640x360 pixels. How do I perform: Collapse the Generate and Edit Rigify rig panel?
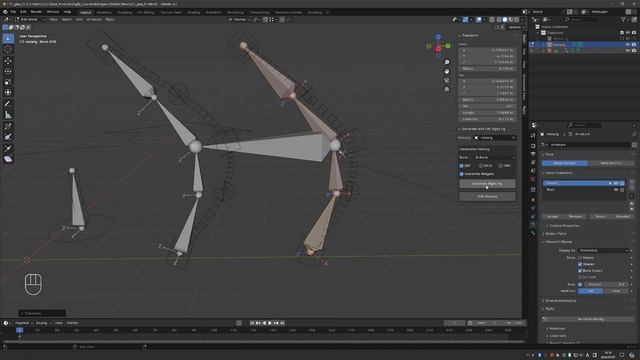click(482, 129)
